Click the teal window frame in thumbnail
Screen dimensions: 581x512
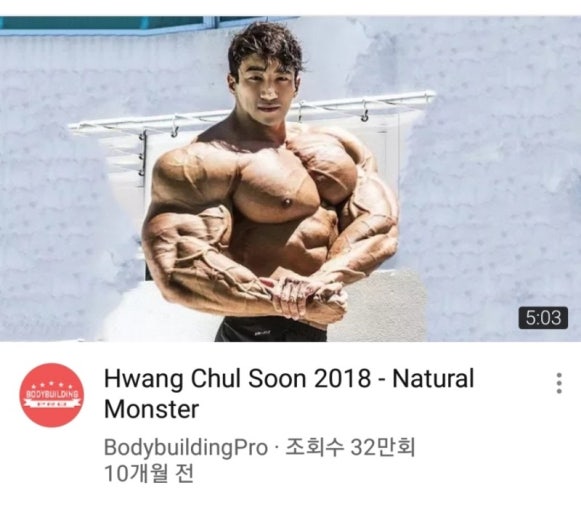point(148,24)
